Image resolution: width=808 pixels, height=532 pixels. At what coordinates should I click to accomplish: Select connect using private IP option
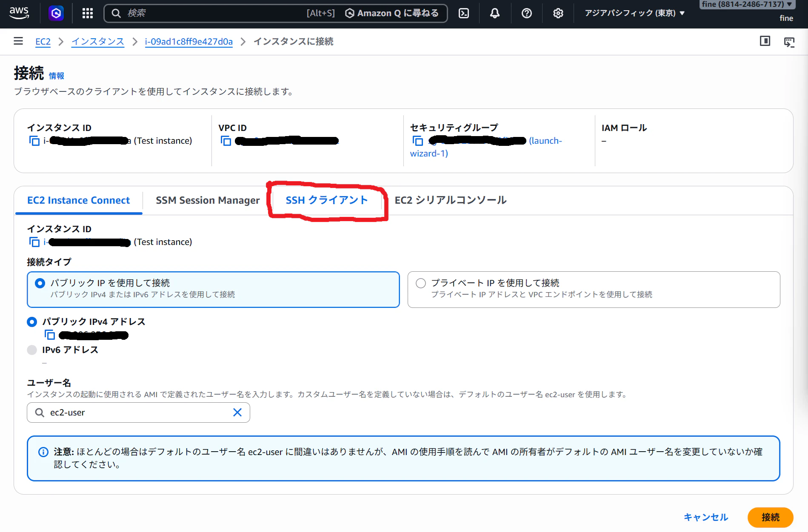(x=594, y=289)
